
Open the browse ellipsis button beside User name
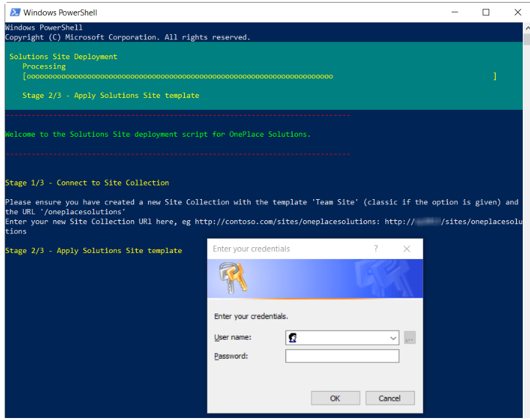tap(410, 338)
